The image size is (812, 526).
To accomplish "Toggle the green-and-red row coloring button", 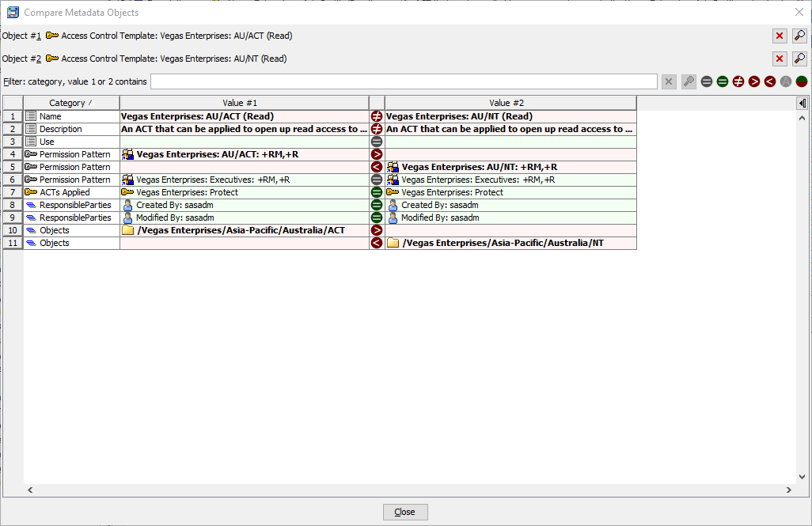I will click(x=802, y=81).
